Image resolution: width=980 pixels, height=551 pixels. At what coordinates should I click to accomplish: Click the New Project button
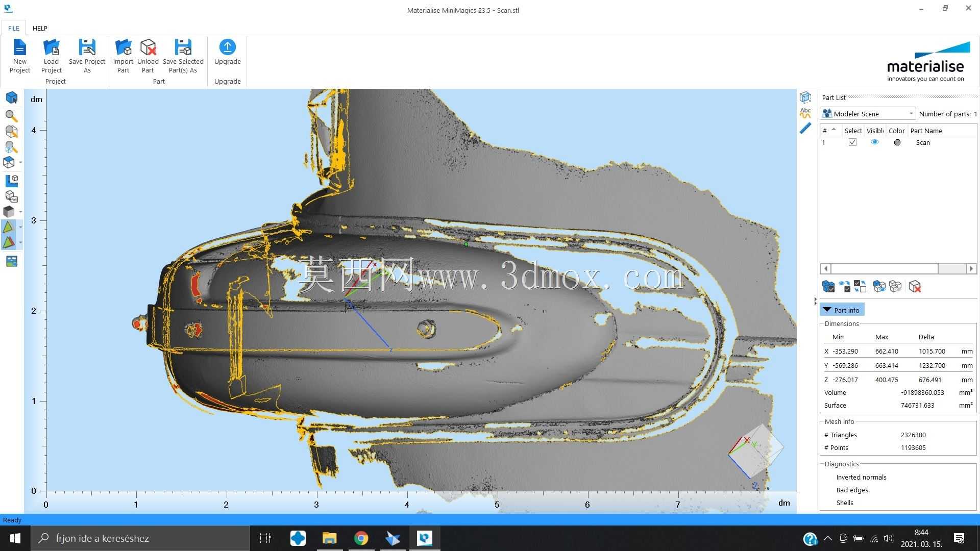19,56
